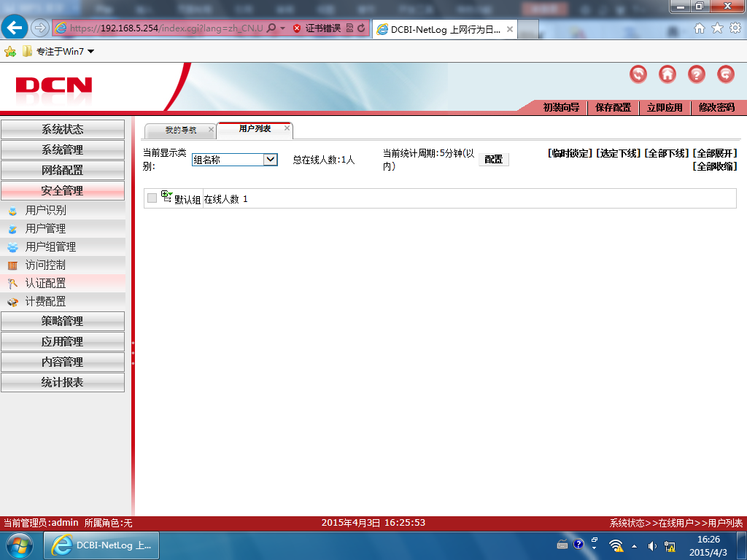
Task: Click the DCBI-NetLog browser tab
Action: (445, 29)
